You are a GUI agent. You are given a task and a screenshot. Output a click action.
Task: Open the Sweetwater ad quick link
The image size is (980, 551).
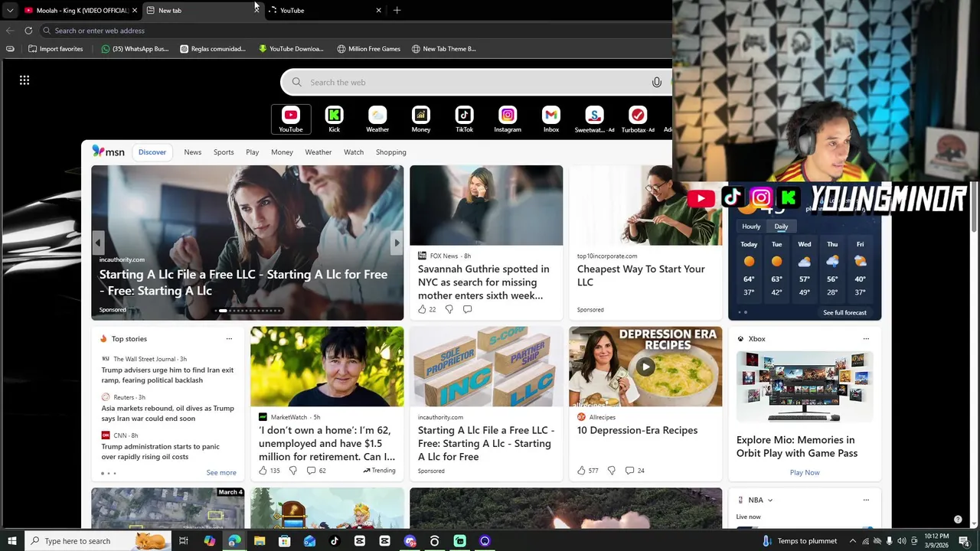coord(594,119)
